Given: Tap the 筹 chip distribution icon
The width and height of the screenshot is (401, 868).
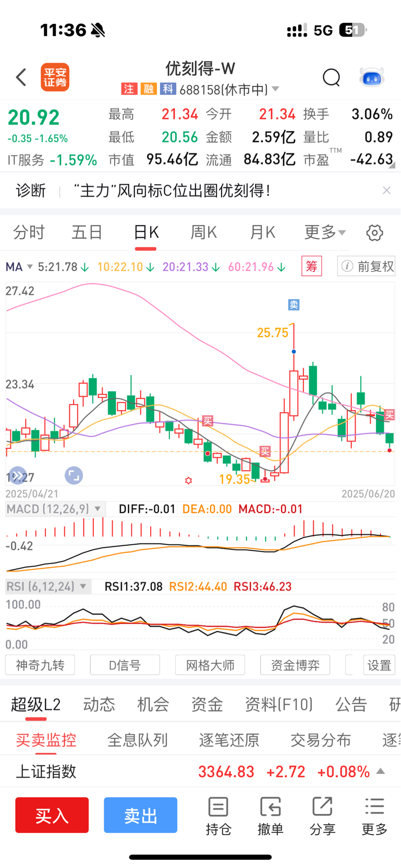Looking at the screenshot, I should click(x=311, y=266).
